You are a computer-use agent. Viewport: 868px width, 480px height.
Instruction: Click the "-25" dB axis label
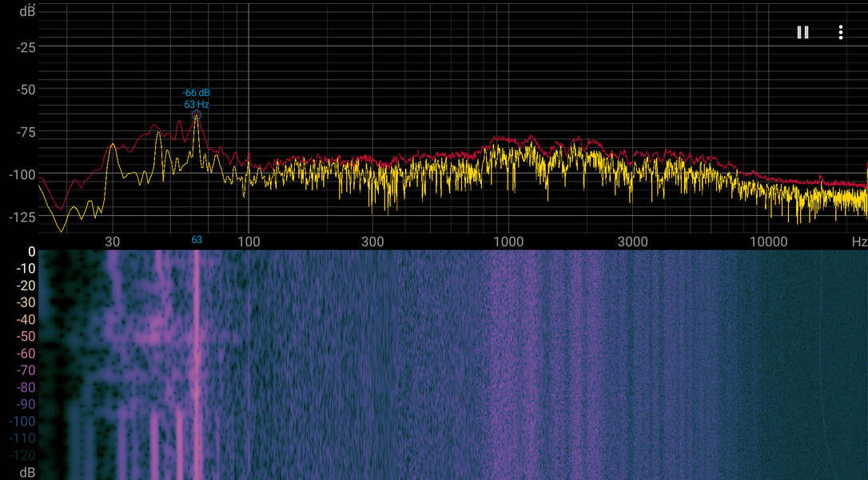click(26, 48)
